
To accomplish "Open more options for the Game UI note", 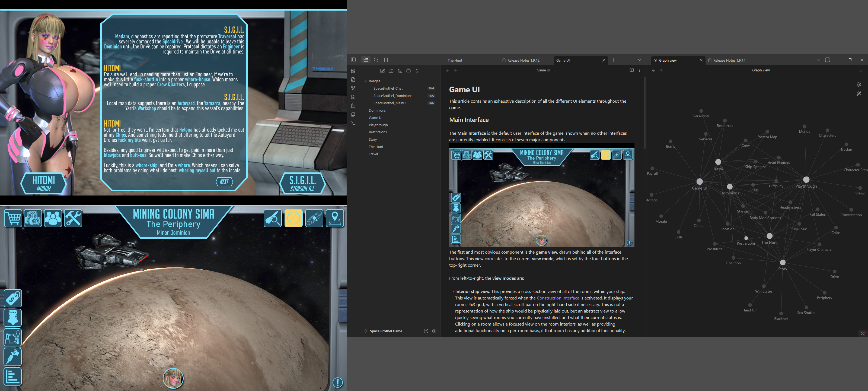I will pos(640,70).
